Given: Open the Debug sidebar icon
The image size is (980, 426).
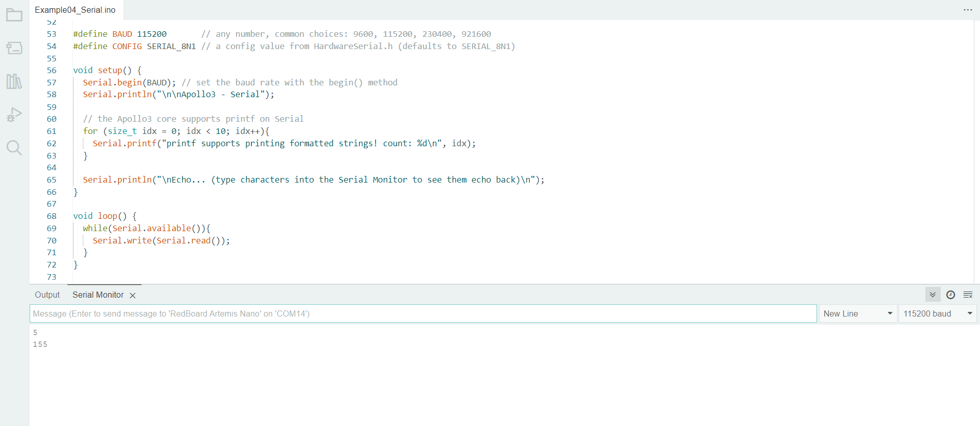Looking at the screenshot, I should pyautogui.click(x=14, y=115).
